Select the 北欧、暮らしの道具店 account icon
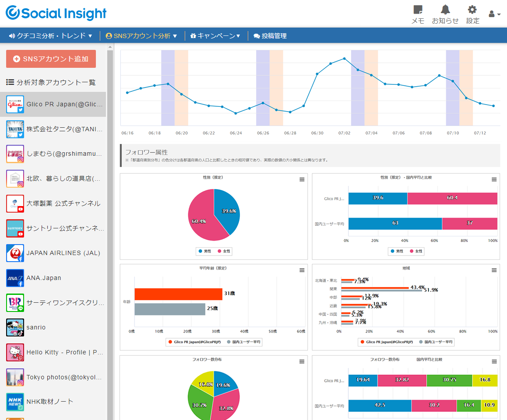 (15, 178)
